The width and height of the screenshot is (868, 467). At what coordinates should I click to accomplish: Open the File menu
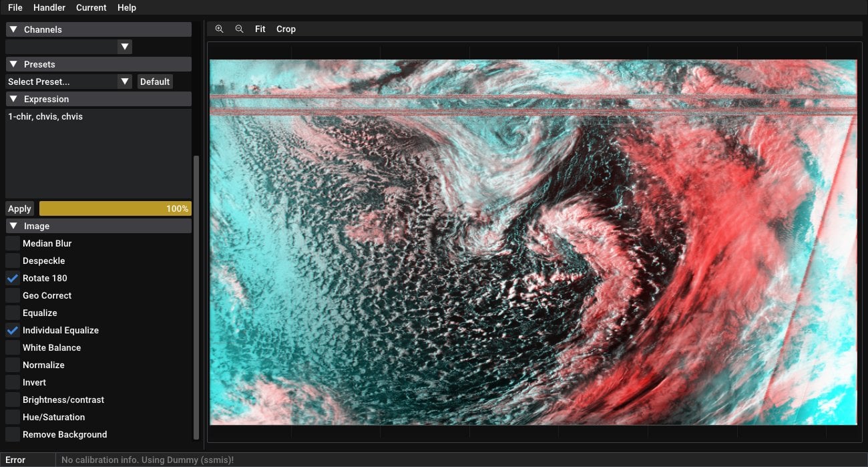click(x=15, y=7)
